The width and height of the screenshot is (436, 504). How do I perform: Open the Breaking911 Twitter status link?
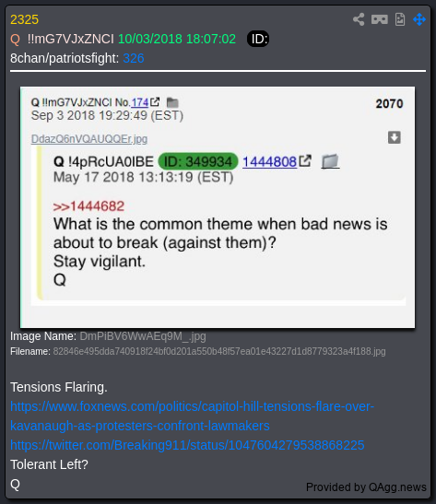[187, 445]
